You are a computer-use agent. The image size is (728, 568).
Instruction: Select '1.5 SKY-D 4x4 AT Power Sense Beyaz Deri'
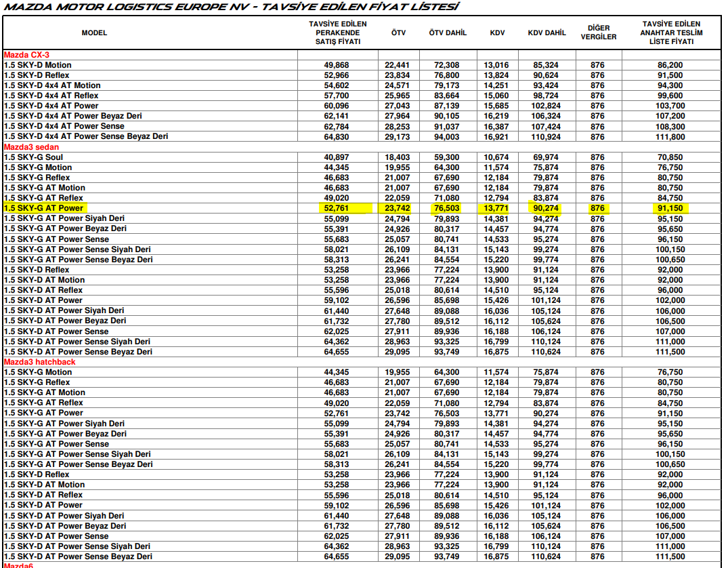click(x=86, y=137)
